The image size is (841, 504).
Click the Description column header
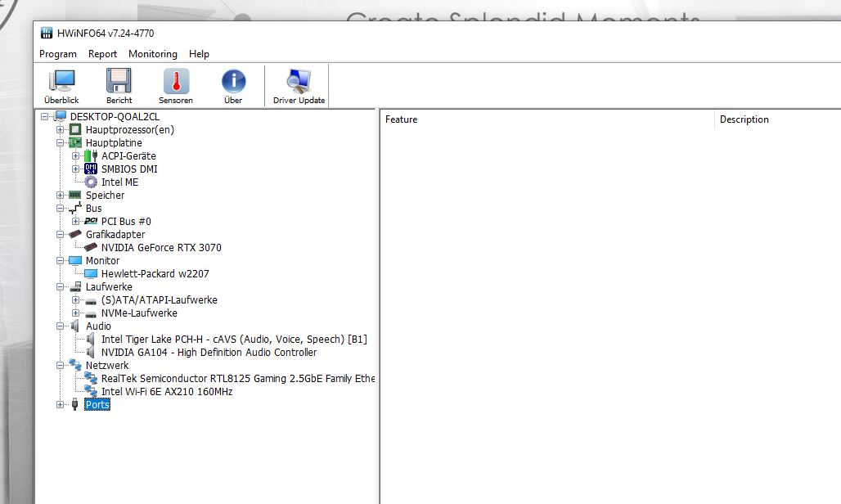(778, 119)
